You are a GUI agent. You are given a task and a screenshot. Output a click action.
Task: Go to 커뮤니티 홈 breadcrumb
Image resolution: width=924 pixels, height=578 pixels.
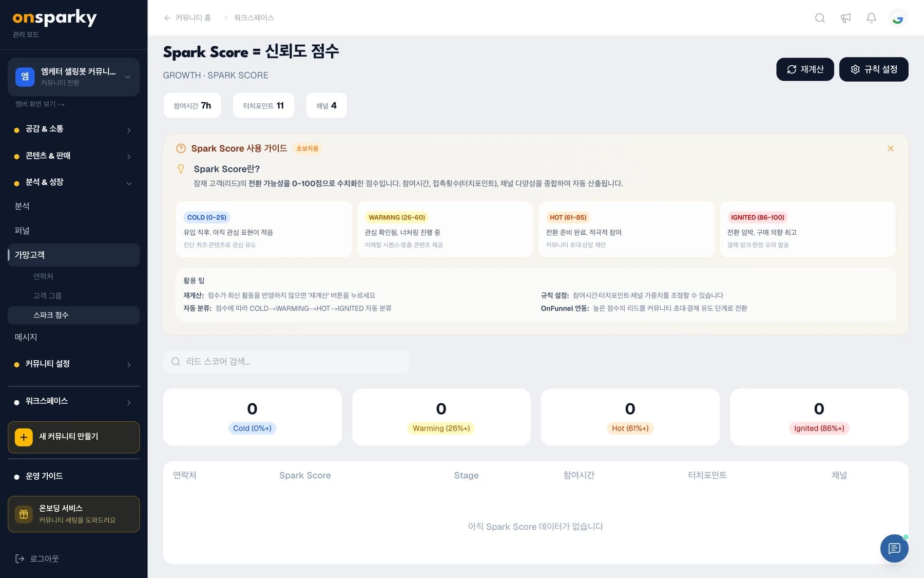193,18
